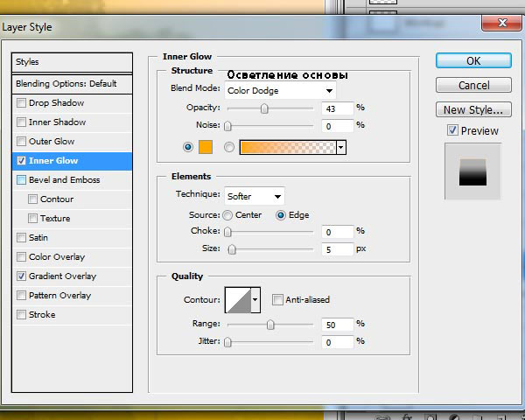The height and width of the screenshot is (420, 525).
Task: Tick the Bevel and Emboss checkbox
Action: tap(21, 180)
